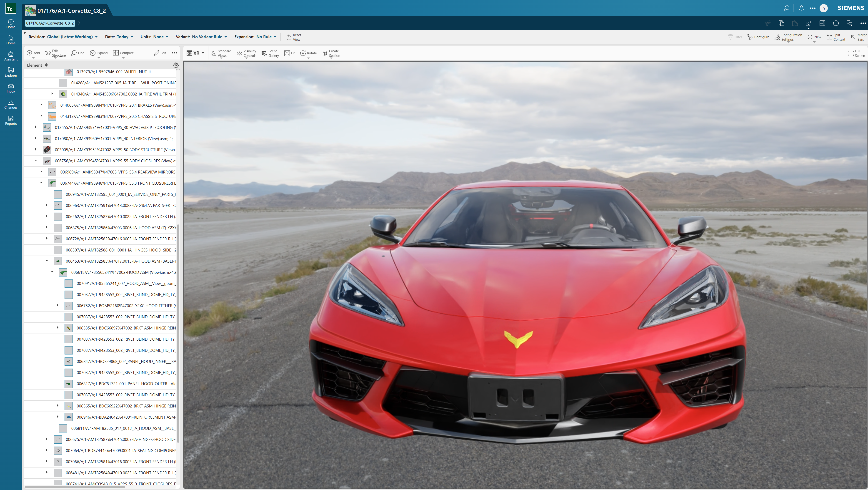The image size is (868, 490).
Task: Collapse the BODY CLOSURES tree node
Action: [36, 160]
